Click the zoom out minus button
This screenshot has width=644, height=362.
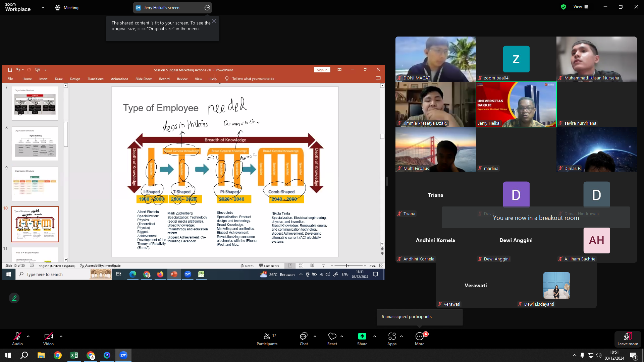tap(332, 266)
